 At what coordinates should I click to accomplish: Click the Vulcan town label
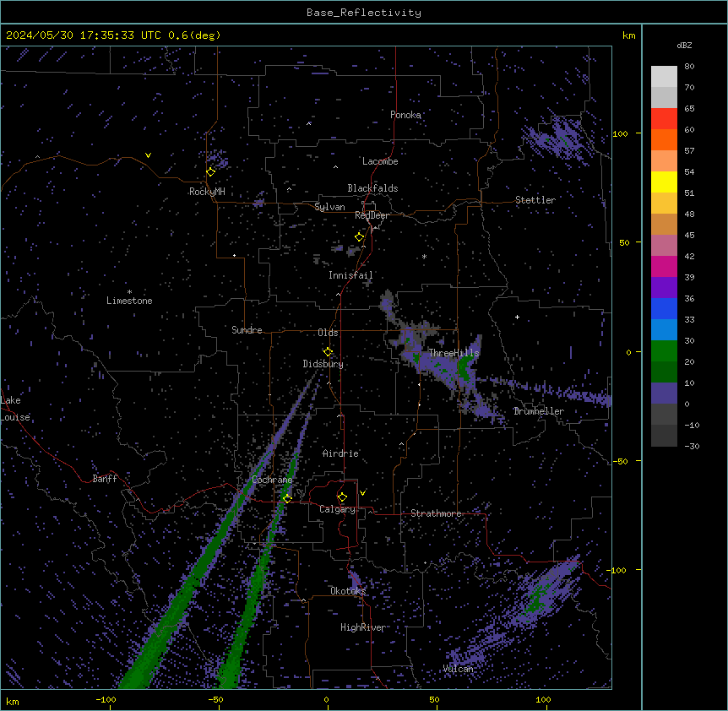[x=458, y=669]
